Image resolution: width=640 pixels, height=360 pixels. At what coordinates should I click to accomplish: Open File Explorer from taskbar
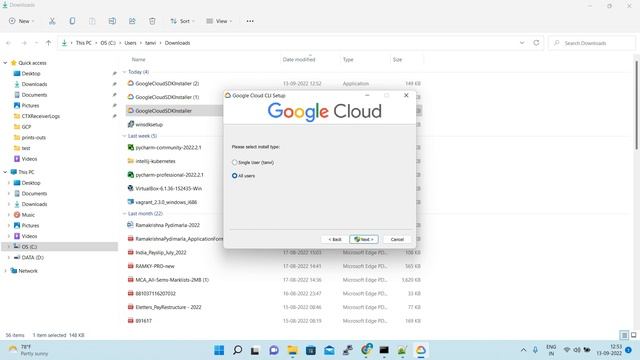[x=292, y=350]
